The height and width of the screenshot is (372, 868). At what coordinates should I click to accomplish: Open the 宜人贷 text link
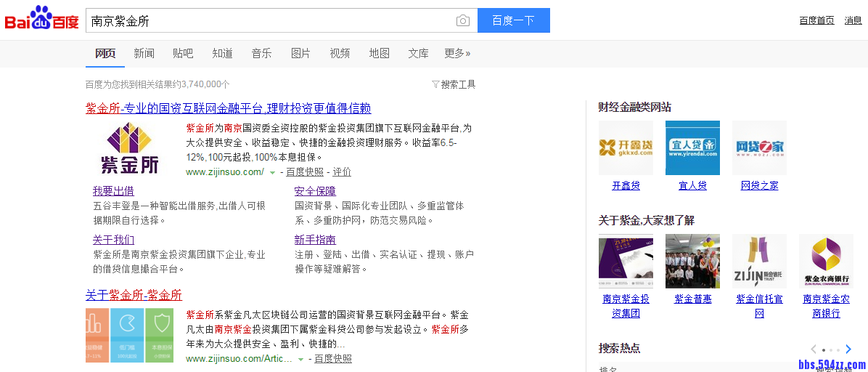tap(692, 186)
